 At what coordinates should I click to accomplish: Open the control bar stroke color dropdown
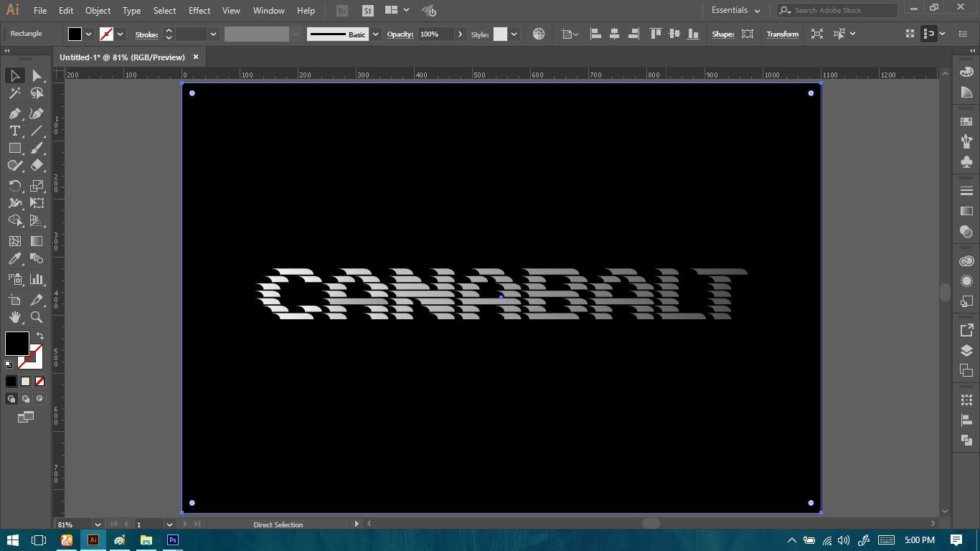click(x=121, y=34)
